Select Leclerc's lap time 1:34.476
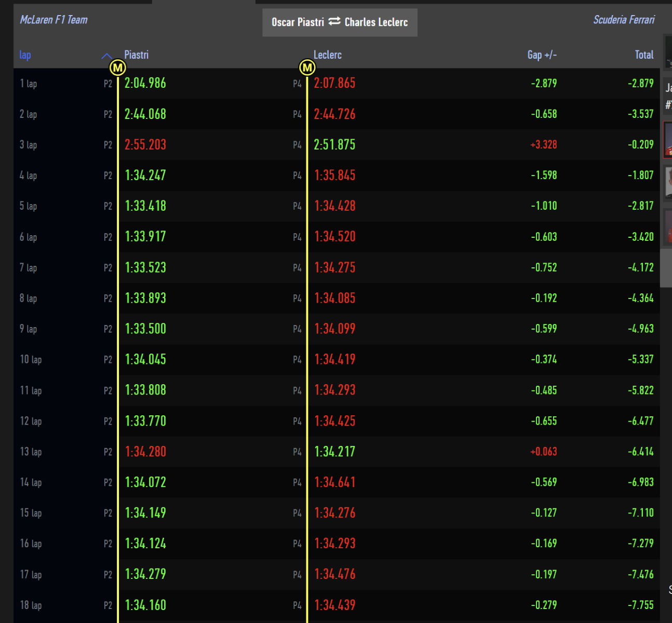This screenshot has height=623, width=672. click(x=335, y=574)
